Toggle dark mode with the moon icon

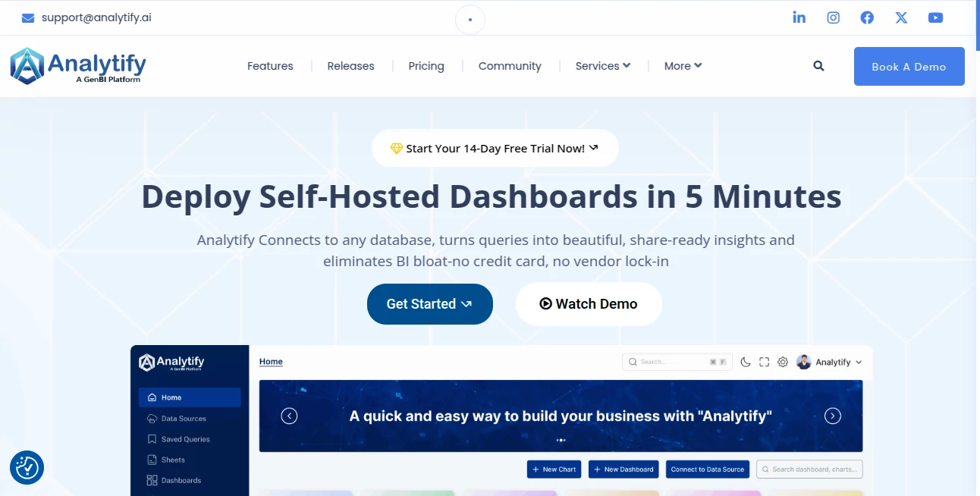(x=746, y=362)
